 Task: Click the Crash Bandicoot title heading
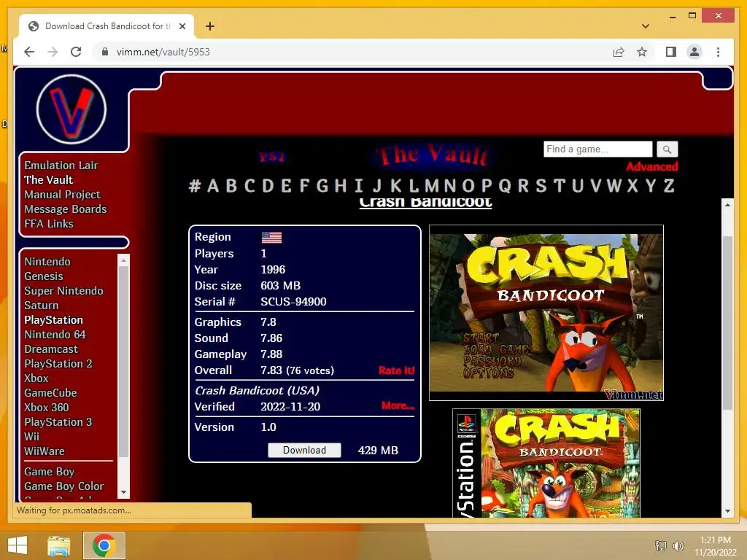425,203
